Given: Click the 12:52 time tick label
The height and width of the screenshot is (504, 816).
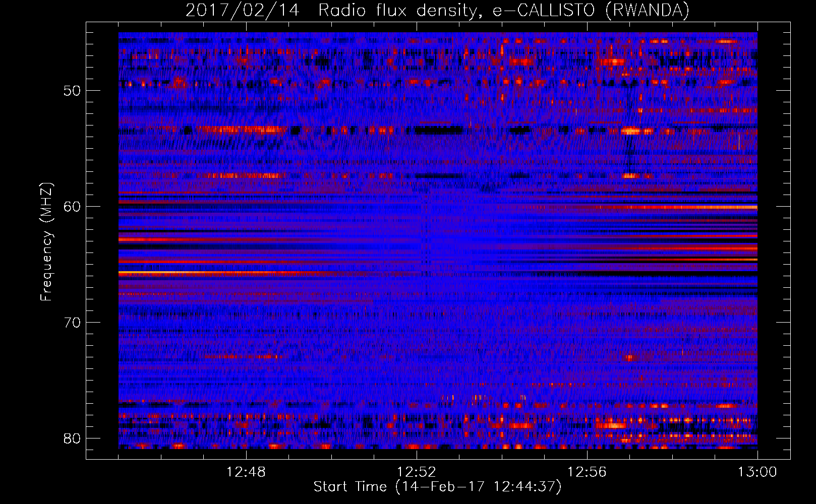Looking at the screenshot, I should click(417, 472).
